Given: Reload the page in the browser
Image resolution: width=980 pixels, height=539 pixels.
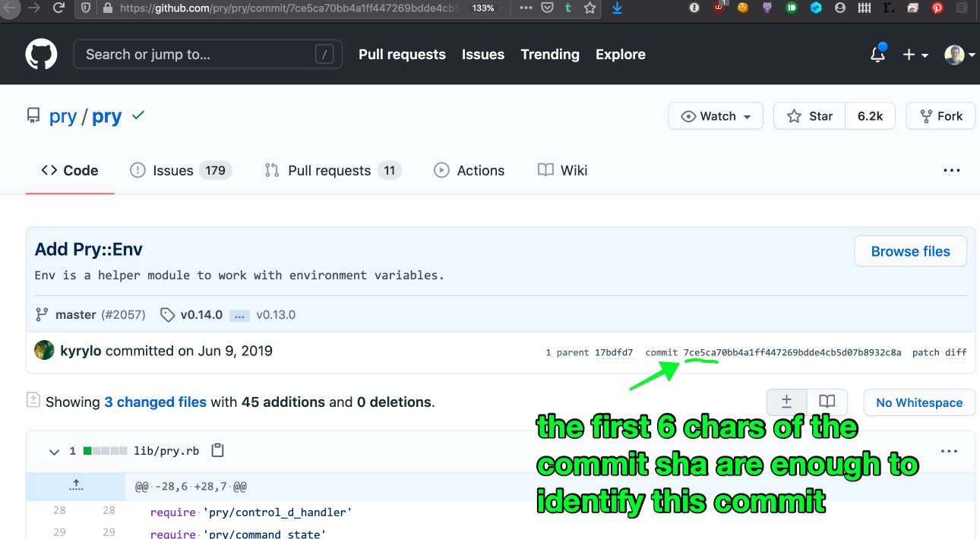Looking at the screenshot, I should 58,8.
